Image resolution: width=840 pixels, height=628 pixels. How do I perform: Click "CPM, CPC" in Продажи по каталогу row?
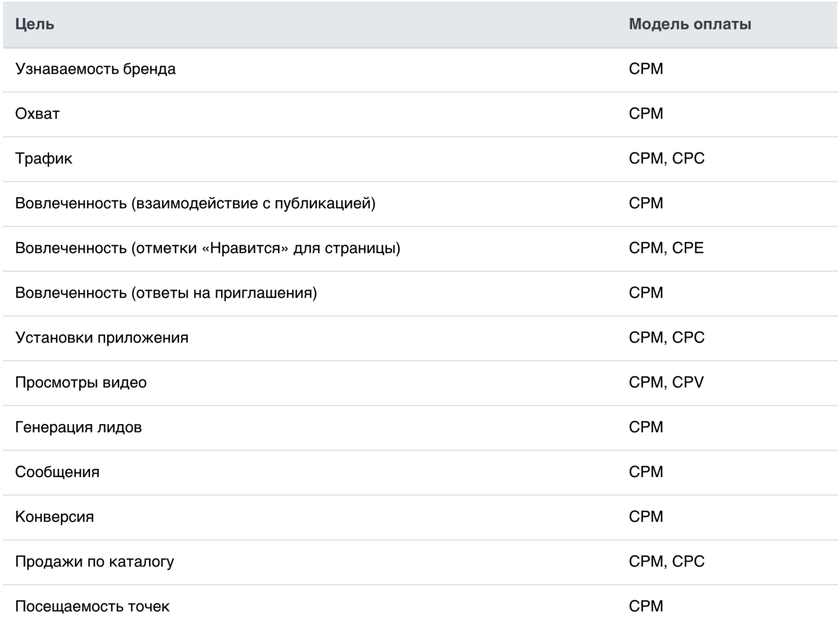(x=666, y=562)
